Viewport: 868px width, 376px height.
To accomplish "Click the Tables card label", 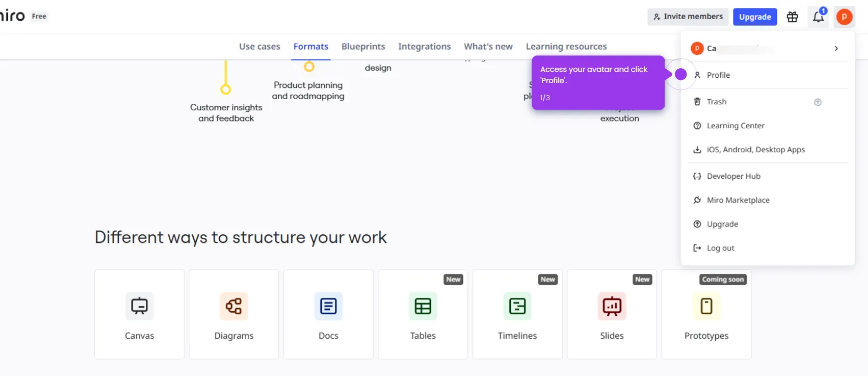I will pos(423,336).
